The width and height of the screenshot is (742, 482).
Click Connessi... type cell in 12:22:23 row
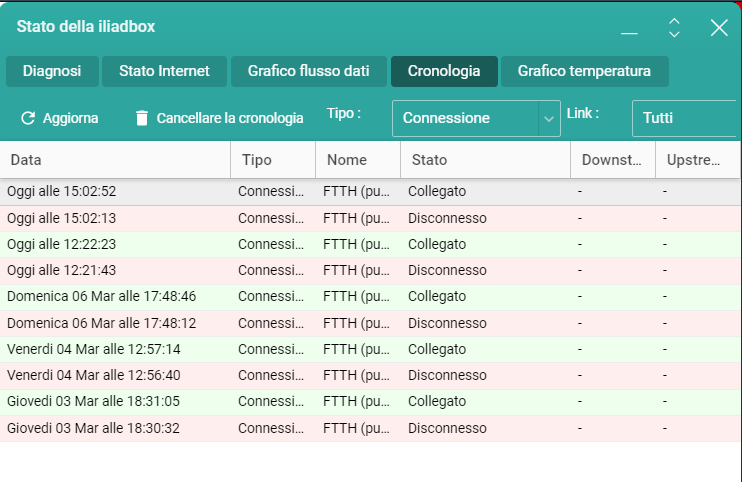pos(271,245)
